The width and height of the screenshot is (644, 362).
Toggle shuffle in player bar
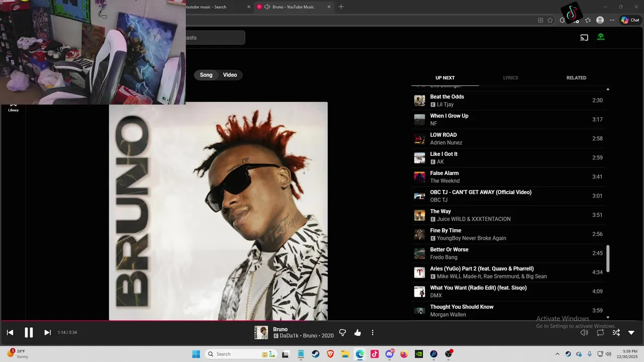pyautogui.click(x=616, y=332)
